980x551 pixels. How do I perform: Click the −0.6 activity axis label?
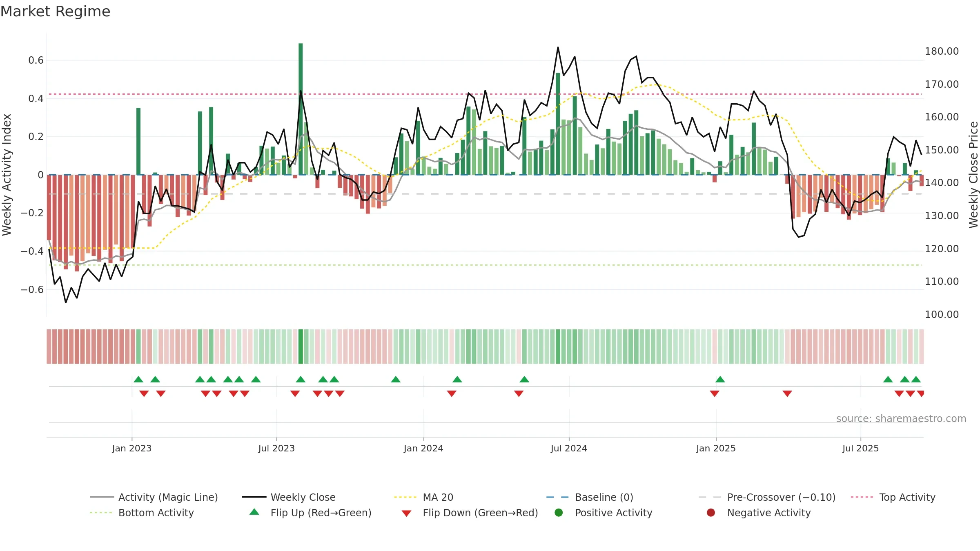(32, 290)
